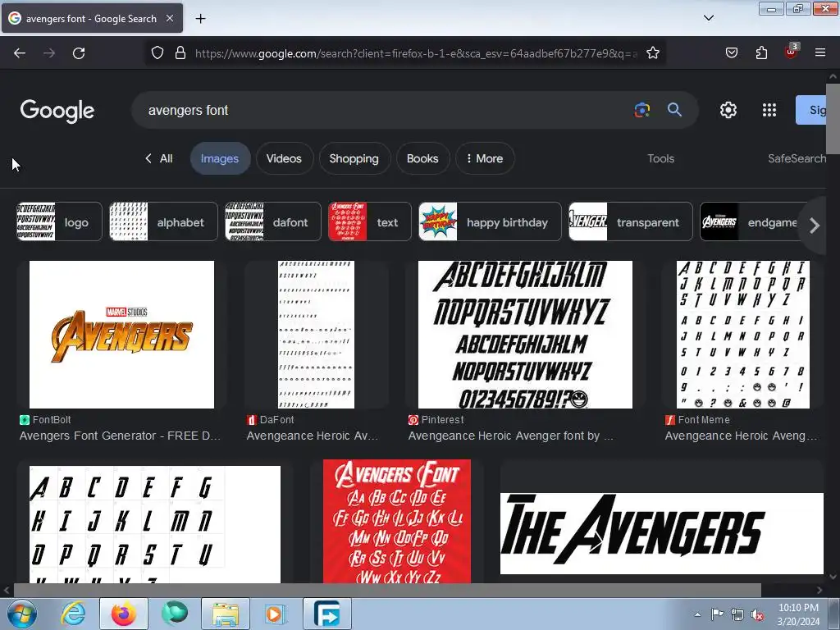Open the Marvel Studios Avengers logo image
840x630 pixels.
(121, 335)
